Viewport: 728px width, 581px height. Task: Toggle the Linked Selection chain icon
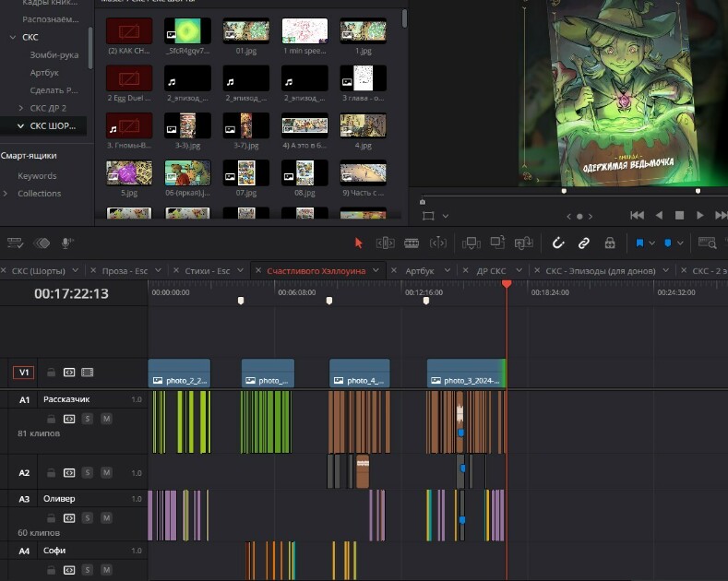(584, 243)
